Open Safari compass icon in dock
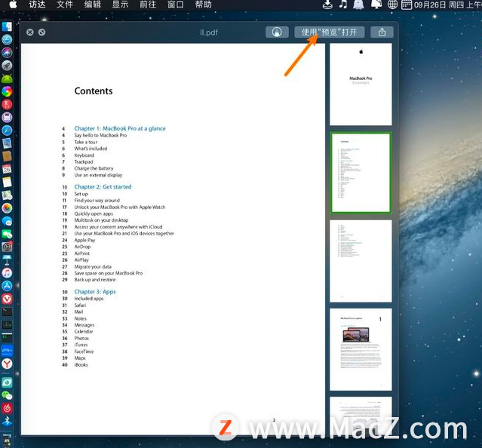Screen dimensions: 482x448 pos(7,130)
